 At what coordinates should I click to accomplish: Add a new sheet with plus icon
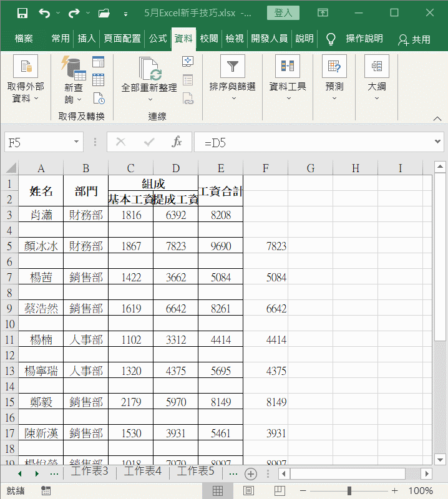(251, 473)
